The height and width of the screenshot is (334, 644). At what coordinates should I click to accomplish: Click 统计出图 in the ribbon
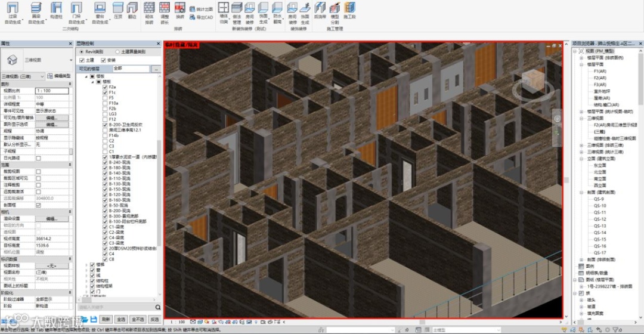coord(202,9)
